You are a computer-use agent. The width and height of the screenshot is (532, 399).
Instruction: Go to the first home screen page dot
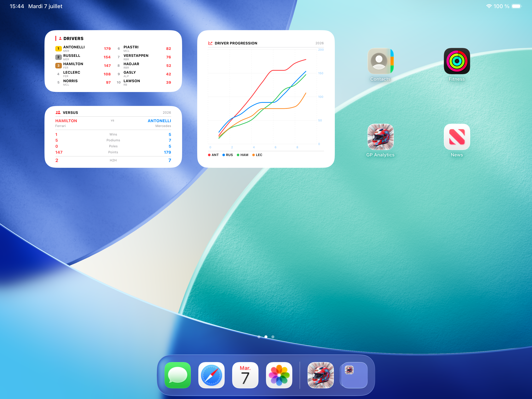point(259,337)
